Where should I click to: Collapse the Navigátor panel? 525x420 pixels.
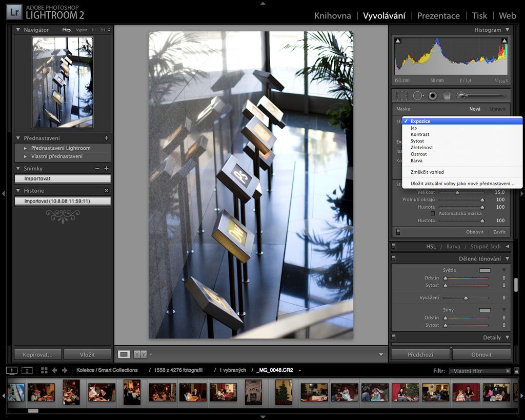click(x=18, y=30)
